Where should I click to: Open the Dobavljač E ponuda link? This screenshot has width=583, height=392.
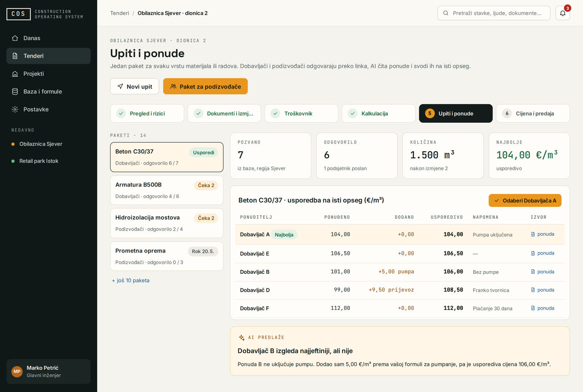coord(543,253)
